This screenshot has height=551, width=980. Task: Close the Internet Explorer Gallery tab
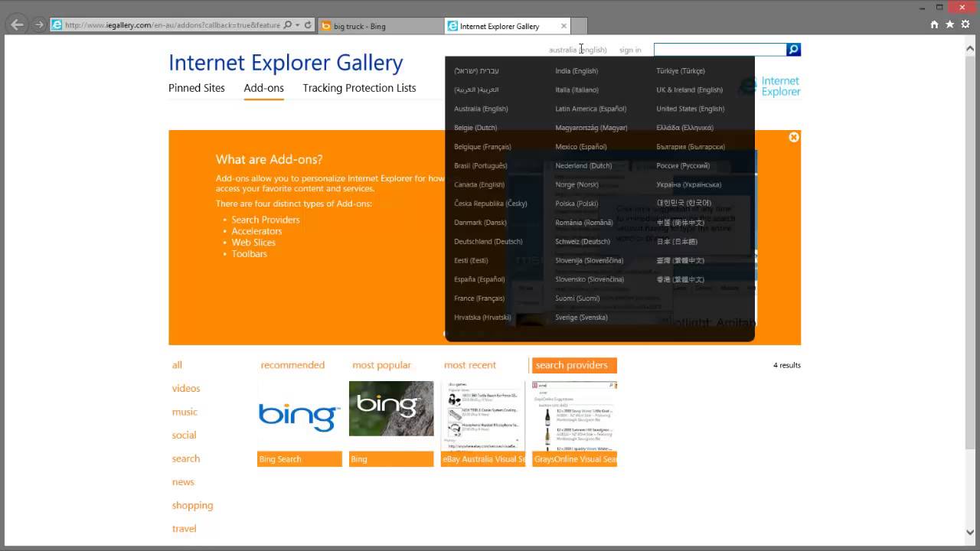point(563,26)
